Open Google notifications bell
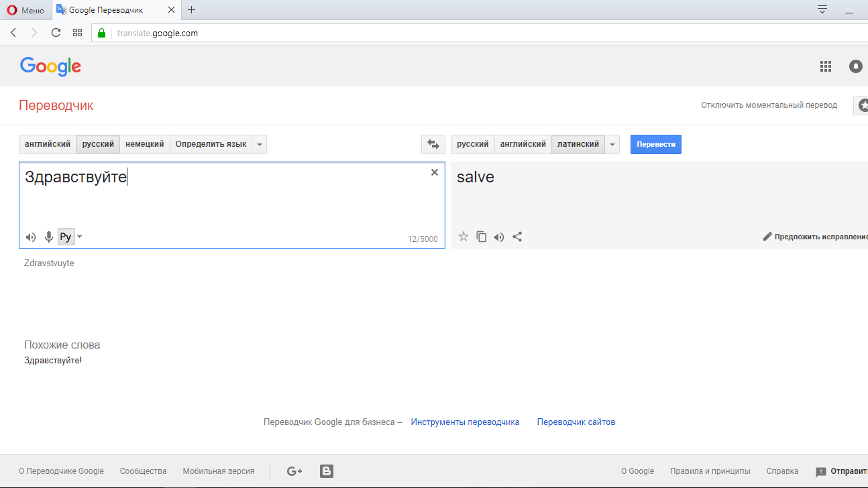Viewport: 868px width, 488px height. (855, 66)
